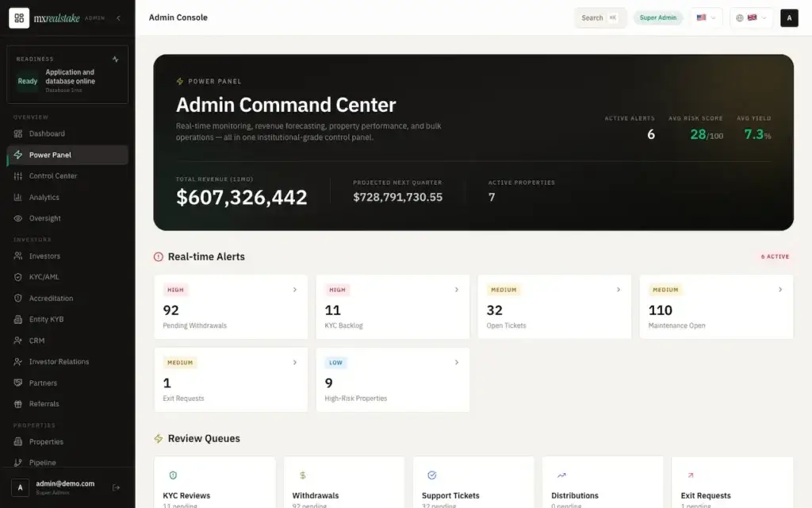Screen dimensions: 812x508
Task: Open the Withdrawals queue card
Action: click(x=344, y=483)
